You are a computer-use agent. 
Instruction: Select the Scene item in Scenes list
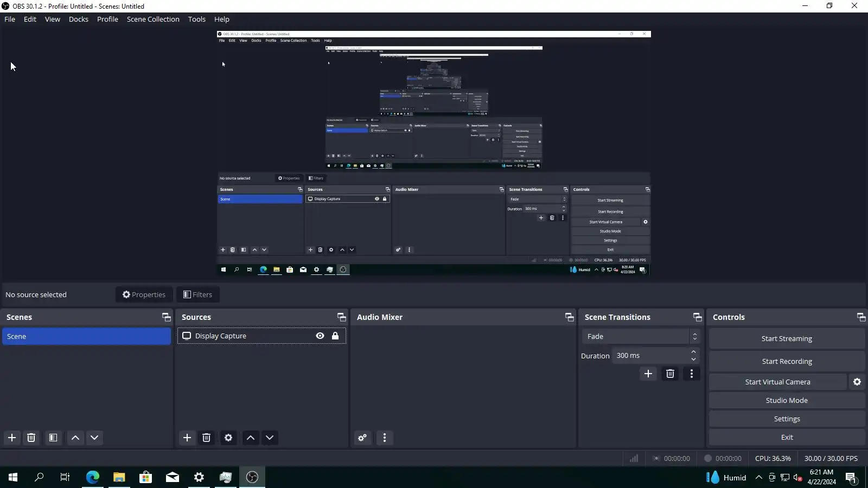[86, 336]
